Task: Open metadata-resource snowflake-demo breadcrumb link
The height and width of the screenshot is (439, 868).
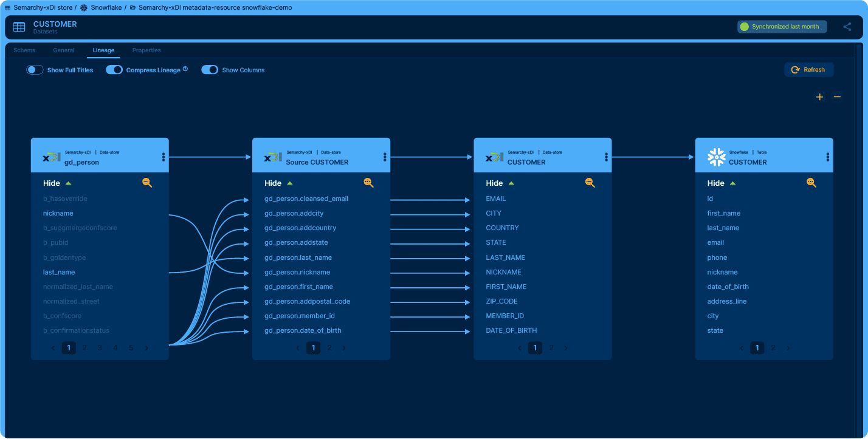Action: [215, 8]
